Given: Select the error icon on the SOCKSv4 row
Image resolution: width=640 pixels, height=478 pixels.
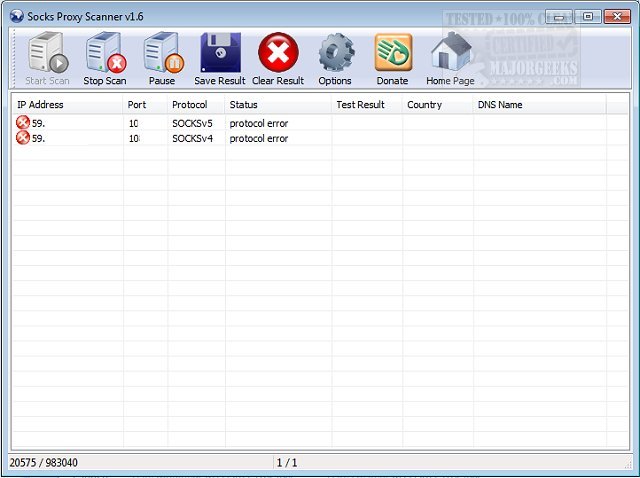Looking at the screenshot, I should point(23,138).
